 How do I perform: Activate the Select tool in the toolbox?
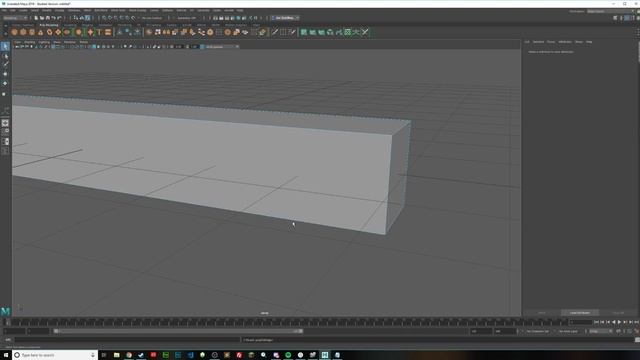5,47
